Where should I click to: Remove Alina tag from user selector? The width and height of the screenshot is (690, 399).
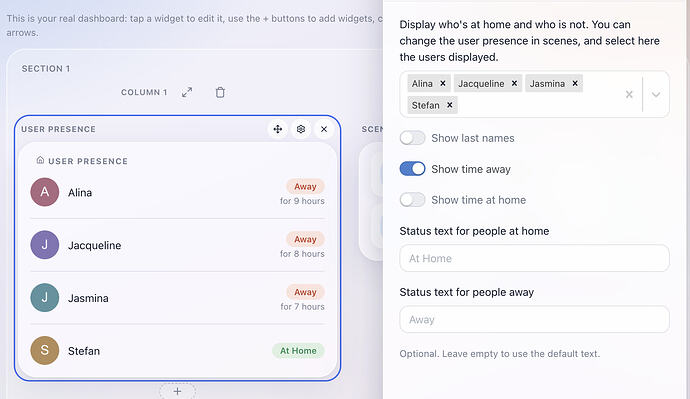point(443,83)
